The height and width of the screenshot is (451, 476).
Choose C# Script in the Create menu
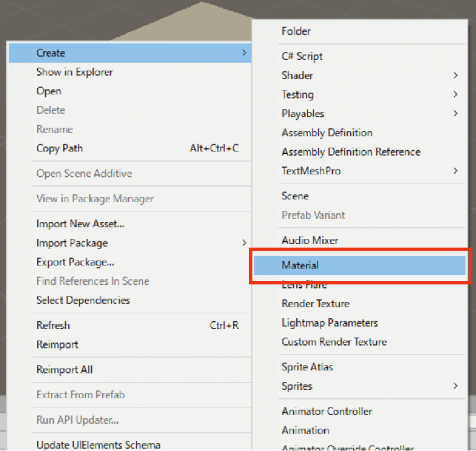[302, 56]
